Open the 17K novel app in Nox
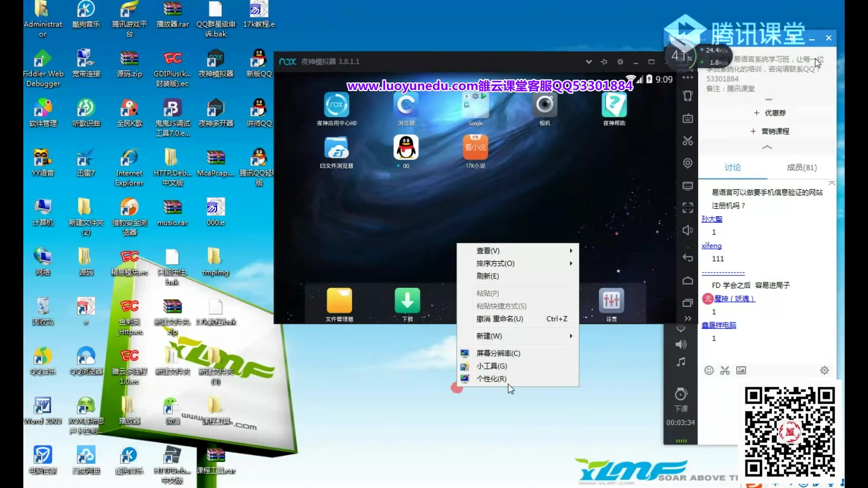This screenshot has height=488, width=868. coord(475,147)
